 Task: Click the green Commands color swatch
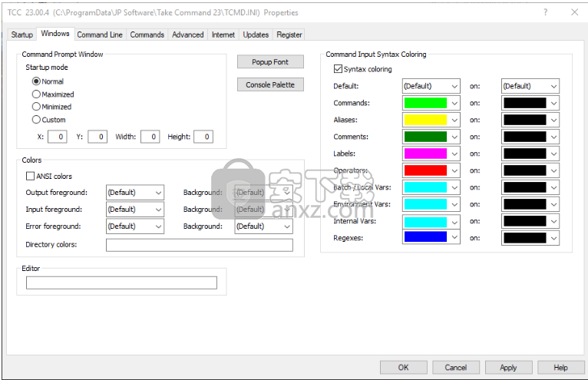point(425,103)
